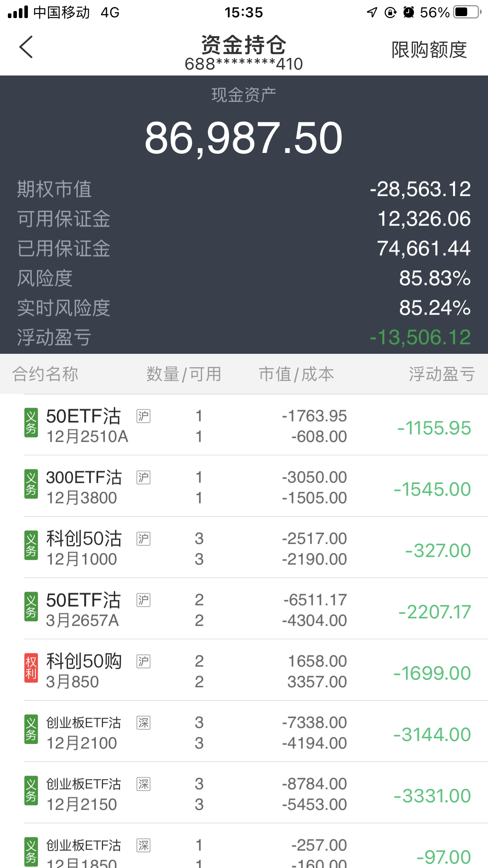Tap the 义务 badge on 50ETF沽 12月2510A
The image size is (488, 868).
click(x=31, y=423)
